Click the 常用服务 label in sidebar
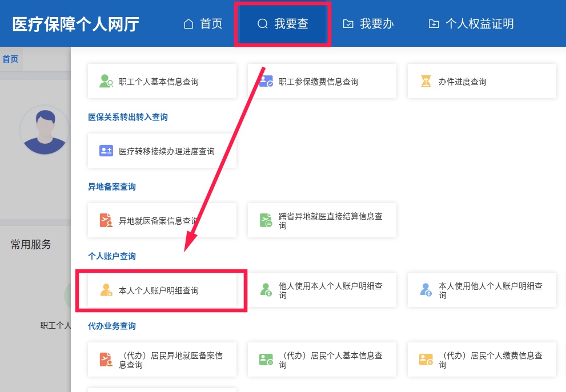This screenshot has height=392, width=566. 31,245
